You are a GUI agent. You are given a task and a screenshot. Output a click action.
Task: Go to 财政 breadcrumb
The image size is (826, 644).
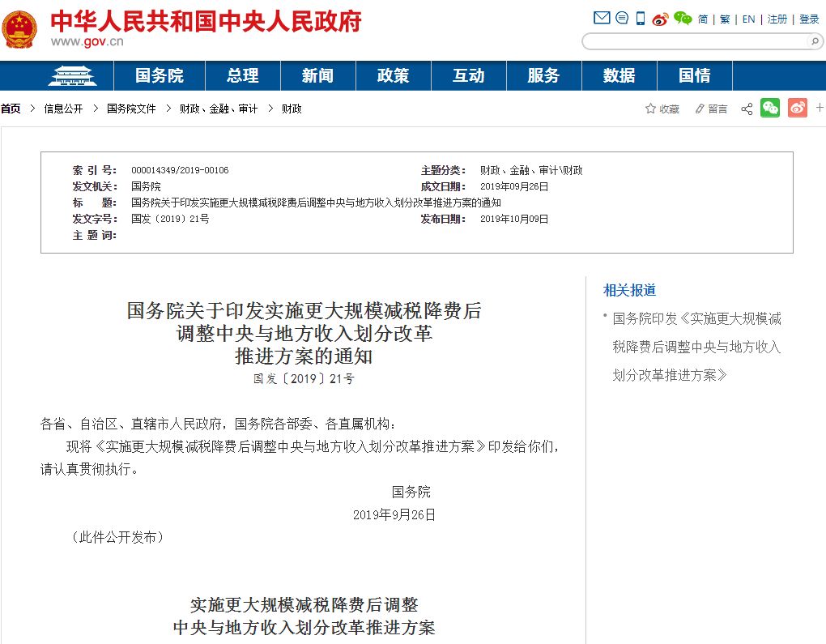point(292,109)
